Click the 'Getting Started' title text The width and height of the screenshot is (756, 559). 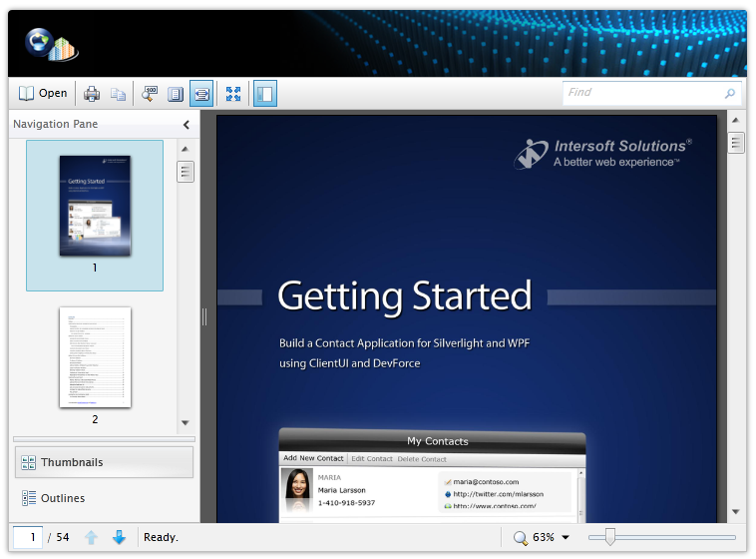coord(405,295)
